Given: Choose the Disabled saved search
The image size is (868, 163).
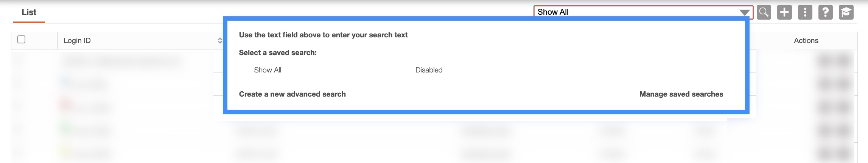Looking at the screenshot, I should (x=429, y=70).
